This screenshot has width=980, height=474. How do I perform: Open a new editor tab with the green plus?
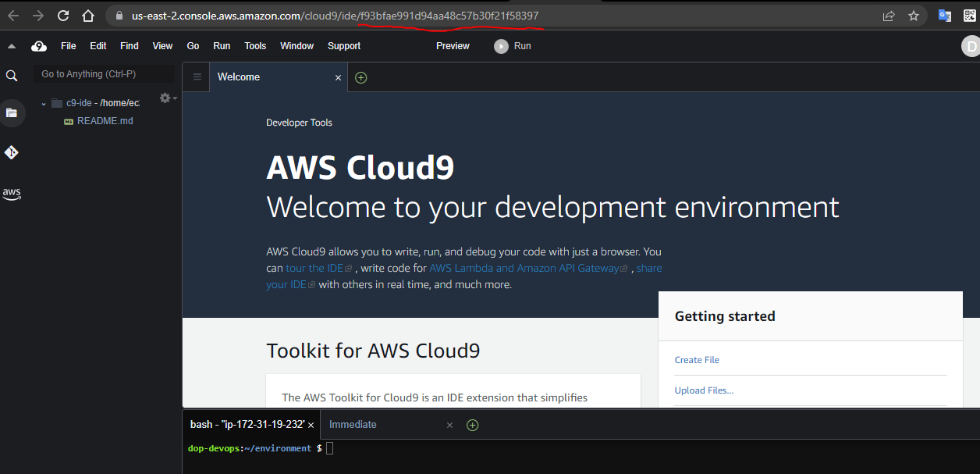360,77
